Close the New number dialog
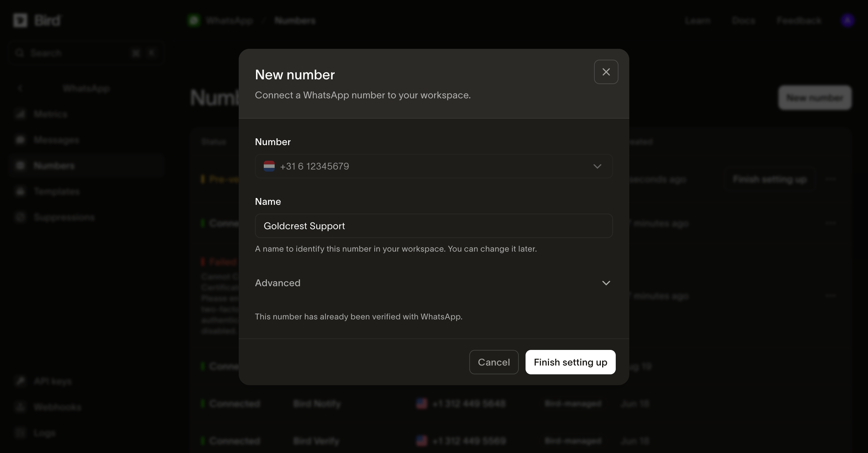Screen dimensions: 868x453 coord(606,72)
